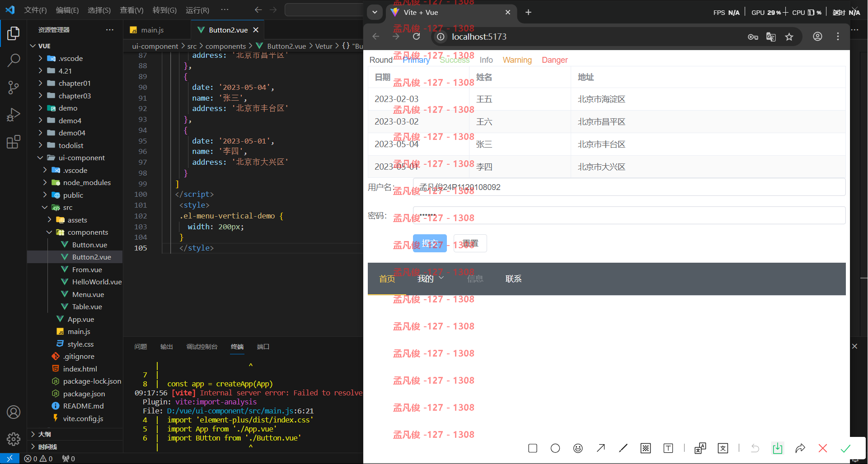Open the Accounts menu in VS Code
The height and width of the screenshot is (464, 868).
pos(14,412)
